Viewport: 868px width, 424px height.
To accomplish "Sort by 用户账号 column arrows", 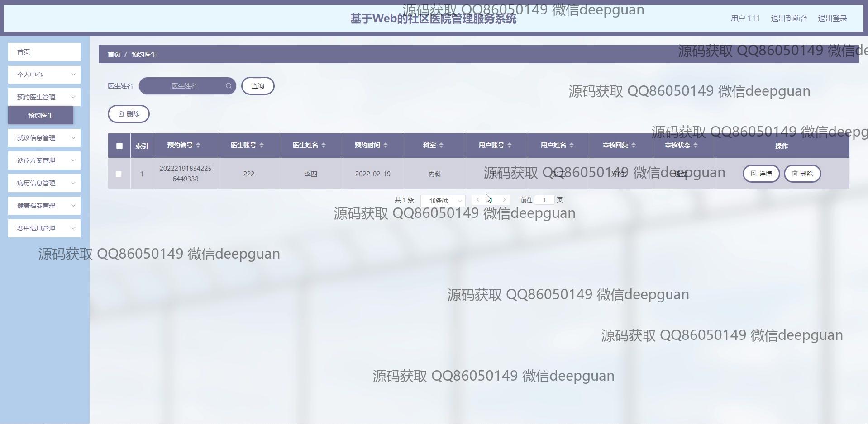I will pyautogui.click(x=510, y=145).
